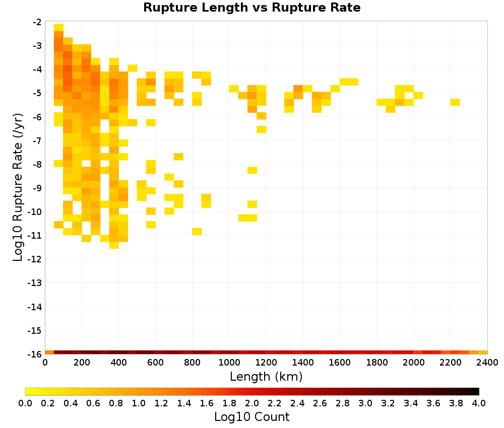Click x-axis tick label '1400'
This screenshot has height=428, width=504.
coord(303,363)
